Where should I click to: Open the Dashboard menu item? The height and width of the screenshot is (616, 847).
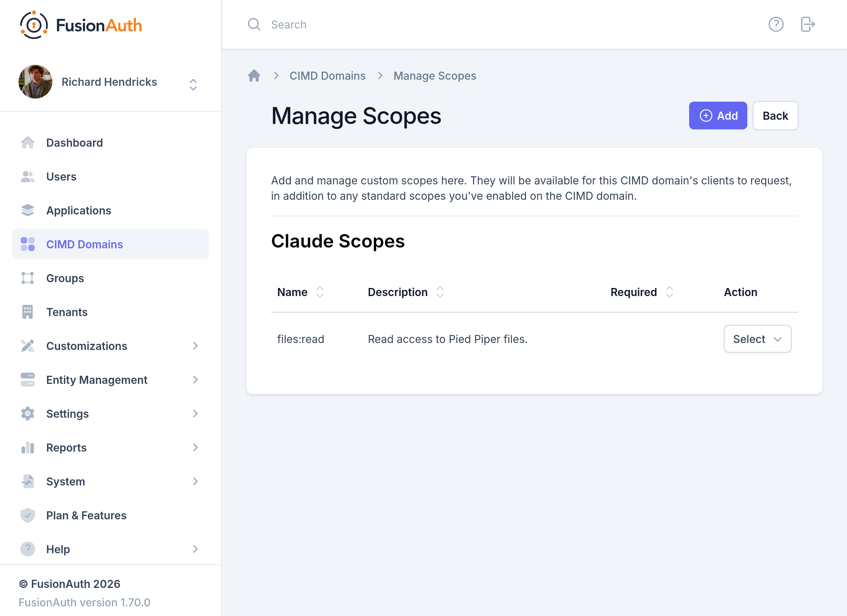click(x=110, y=142)
